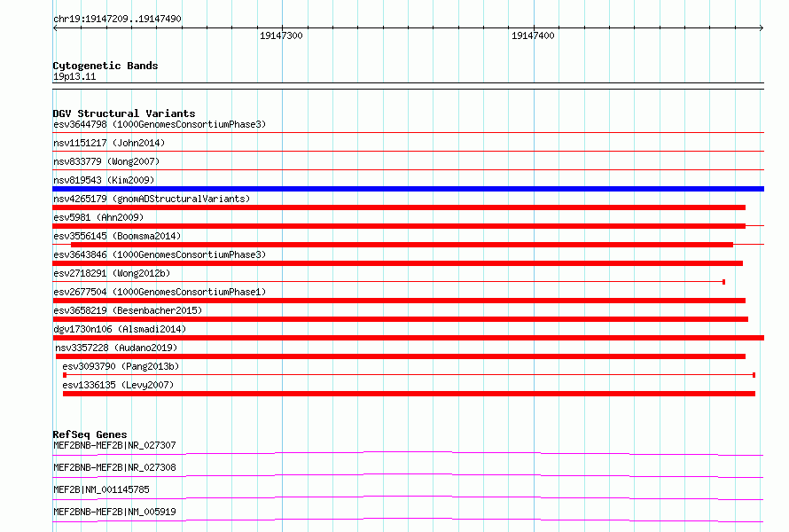
Task: Click variant label esv3643846 (1000GenomesConsortiumPhase3)
Action: point(160,254)
